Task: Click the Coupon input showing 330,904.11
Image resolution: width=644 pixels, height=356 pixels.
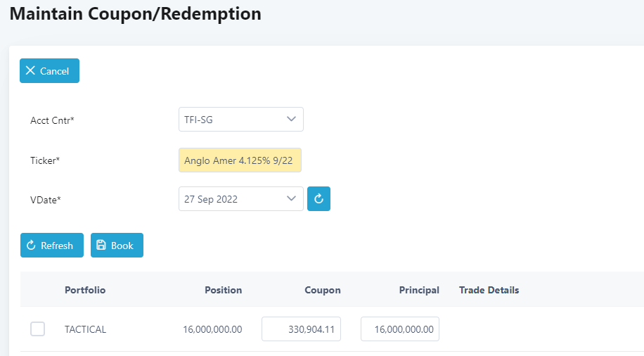Action: click(301, 329)
